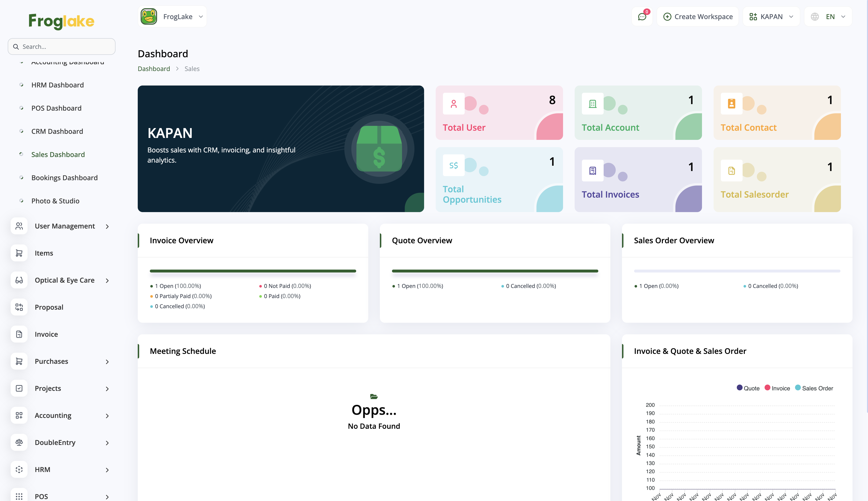Select Bookings Dashboard in sidebar
The image size is (868, 501).
(64, 178)
